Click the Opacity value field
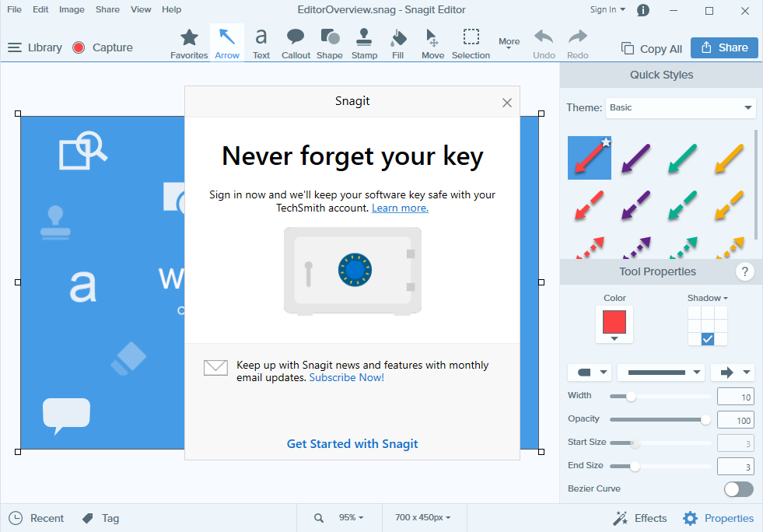This screenshot has height=532, width=763. [x=736, y=420]
